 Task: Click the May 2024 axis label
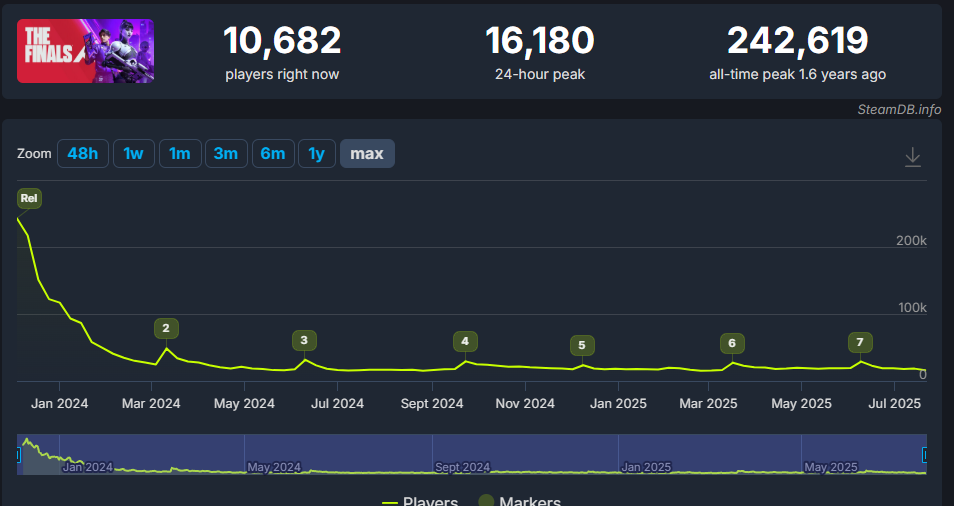(x=245, y=403)
